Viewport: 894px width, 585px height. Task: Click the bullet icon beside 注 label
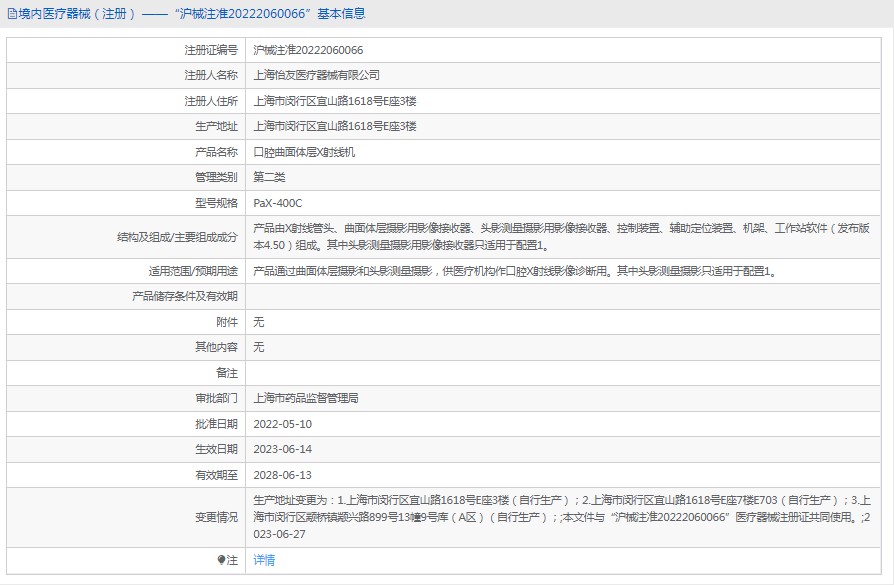click(x=221, y=560)
